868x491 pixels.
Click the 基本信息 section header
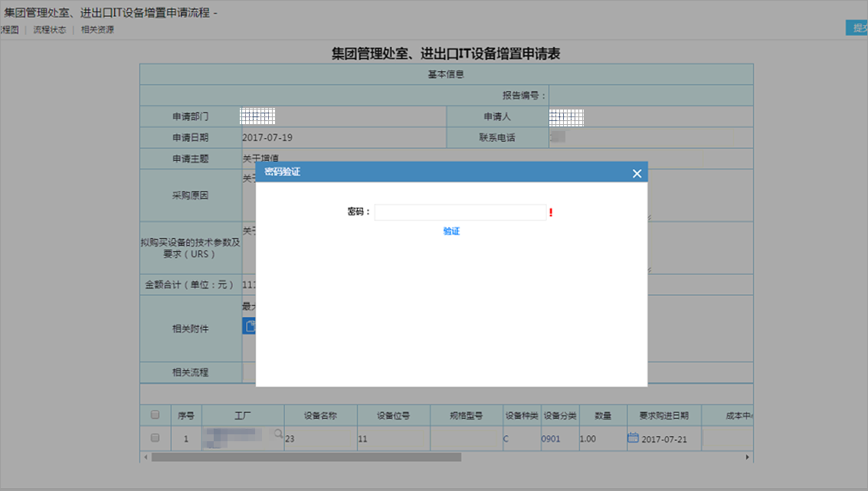point(446,74)
